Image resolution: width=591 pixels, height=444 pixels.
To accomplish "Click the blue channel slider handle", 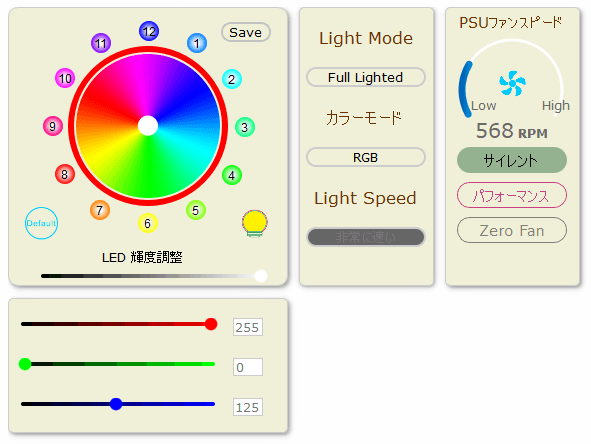I will point(116,404).
